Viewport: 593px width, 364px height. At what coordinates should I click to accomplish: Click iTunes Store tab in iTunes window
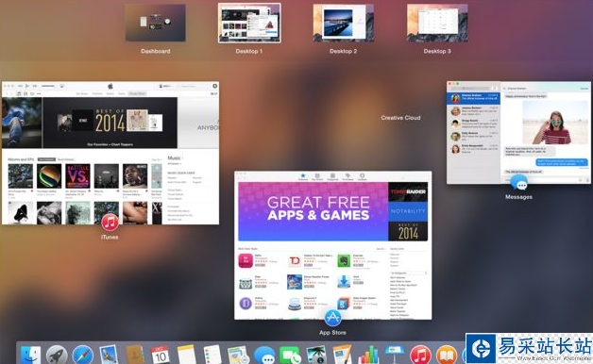click(137, 93)
